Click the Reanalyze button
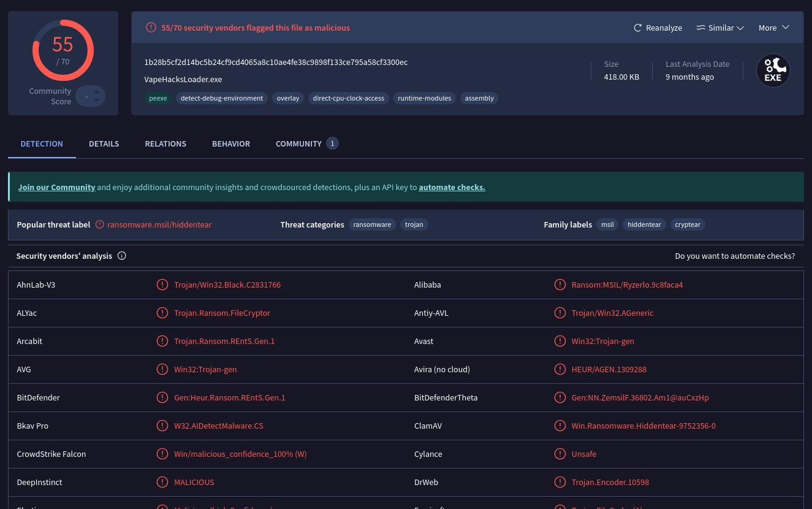This screenshot has width=812, height=509. [658, 28]
